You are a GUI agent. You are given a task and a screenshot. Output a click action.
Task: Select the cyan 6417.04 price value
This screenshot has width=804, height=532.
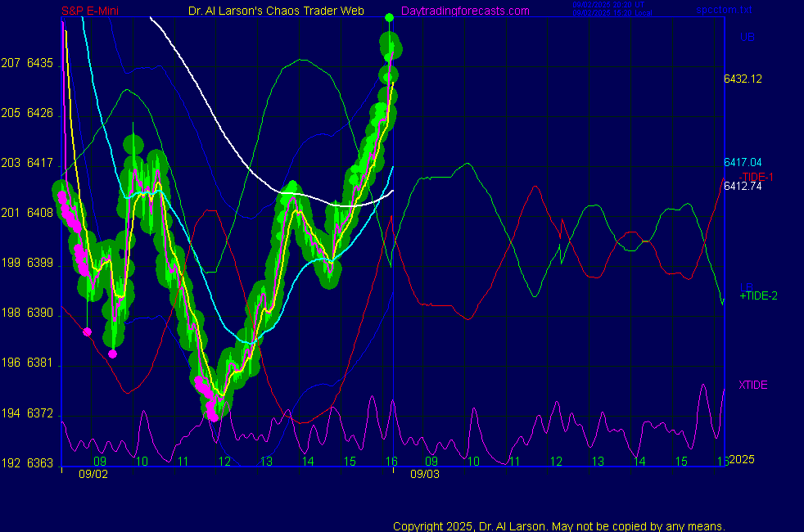coord(743,162)
